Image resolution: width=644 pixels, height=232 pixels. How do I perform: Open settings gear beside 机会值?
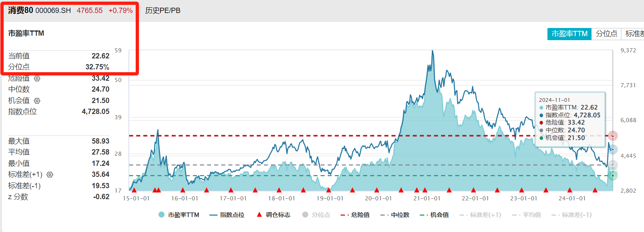(x=37, y=101)
